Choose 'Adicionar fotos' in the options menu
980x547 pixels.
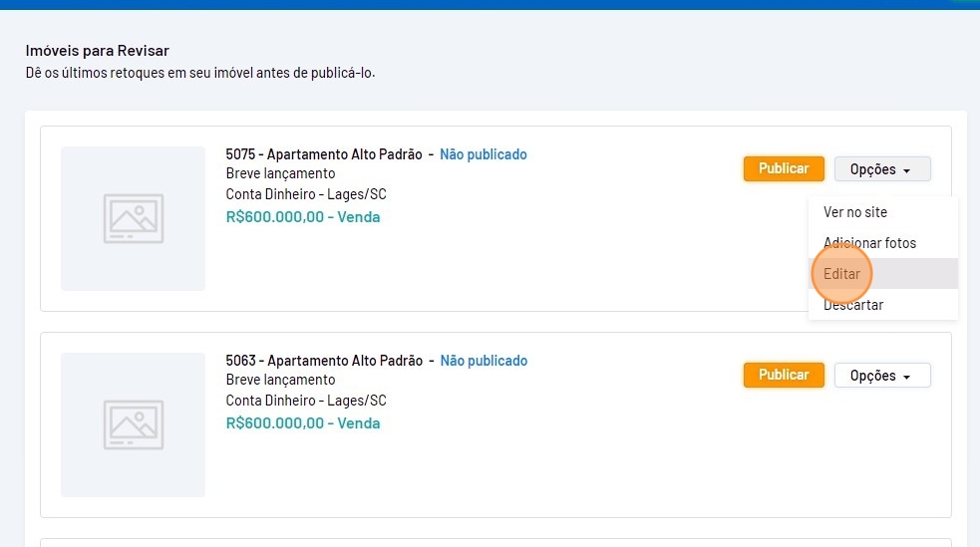pyautogui.click(x=869, y=243)
